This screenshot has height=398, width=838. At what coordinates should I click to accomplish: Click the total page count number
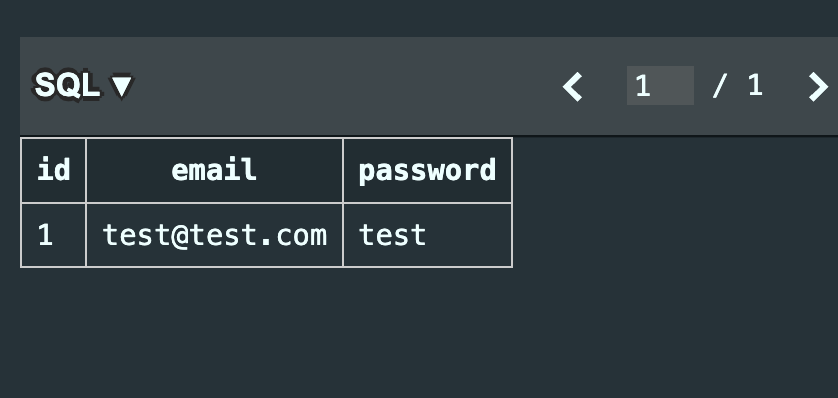coord(755,85)
